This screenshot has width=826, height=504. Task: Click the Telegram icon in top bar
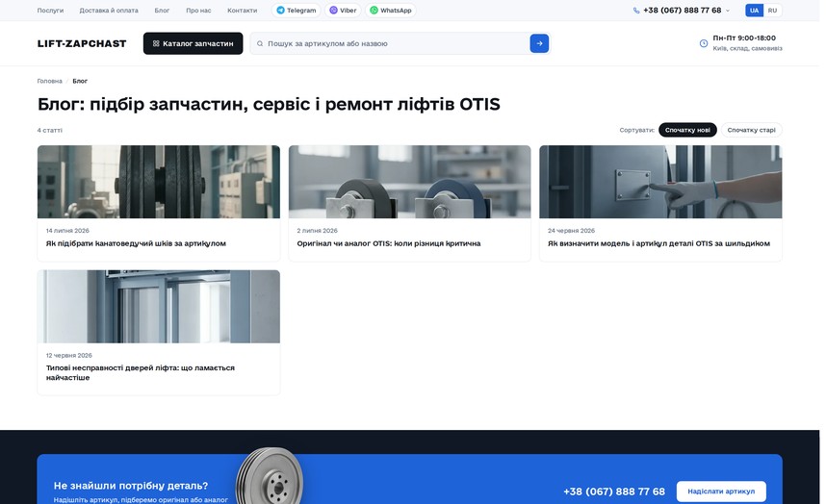tap(280, 11)
